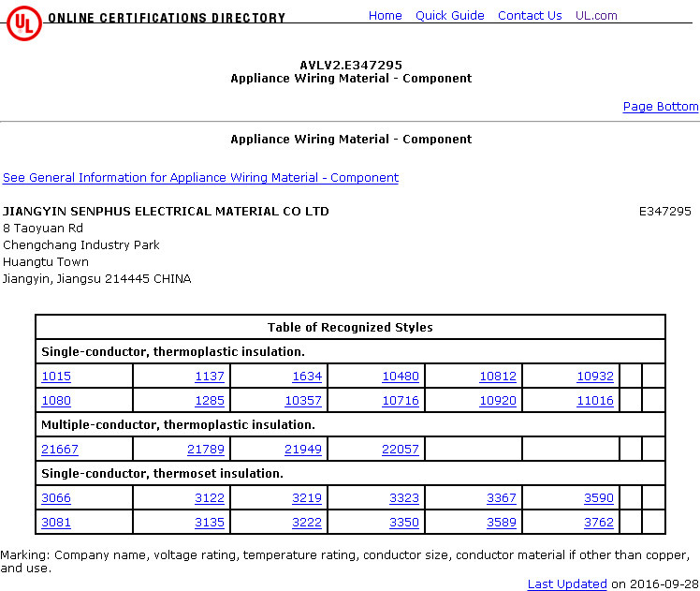
Task: Open the Home navigation link
Action: tap(385, 16)
